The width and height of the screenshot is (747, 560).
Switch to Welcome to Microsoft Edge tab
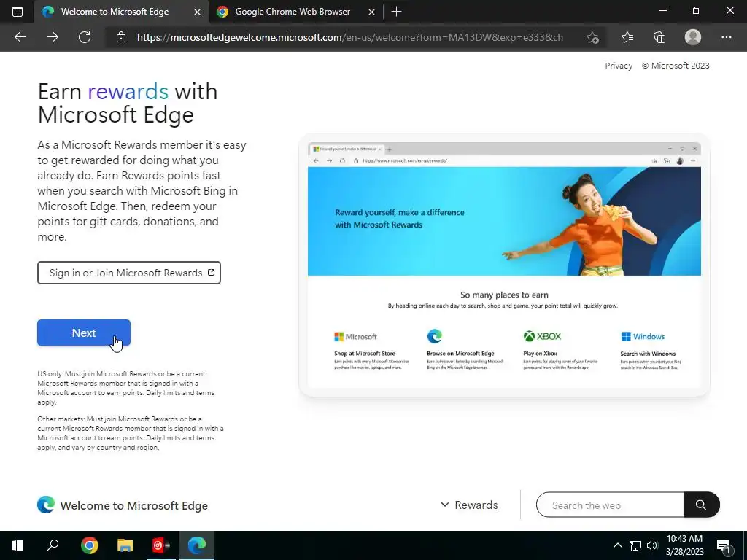tap(115, 12)
